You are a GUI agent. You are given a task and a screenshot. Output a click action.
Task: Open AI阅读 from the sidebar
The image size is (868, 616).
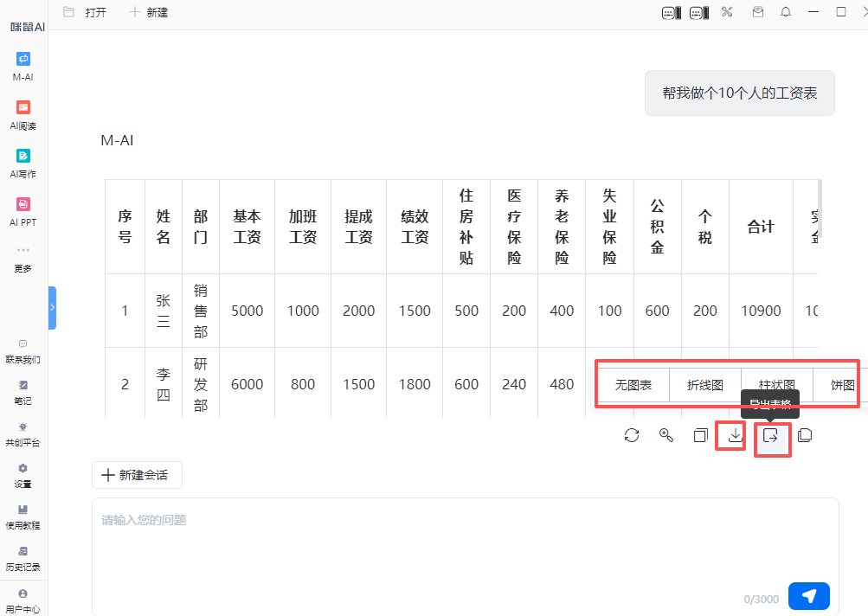coord(23,114)
